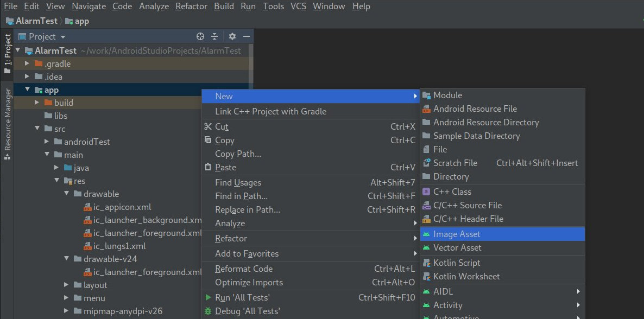The height and width of the screenshot is (319, 644).
Task: Click the Android Resource File icon
Action: pyautogui.click(x=426, y=109)
